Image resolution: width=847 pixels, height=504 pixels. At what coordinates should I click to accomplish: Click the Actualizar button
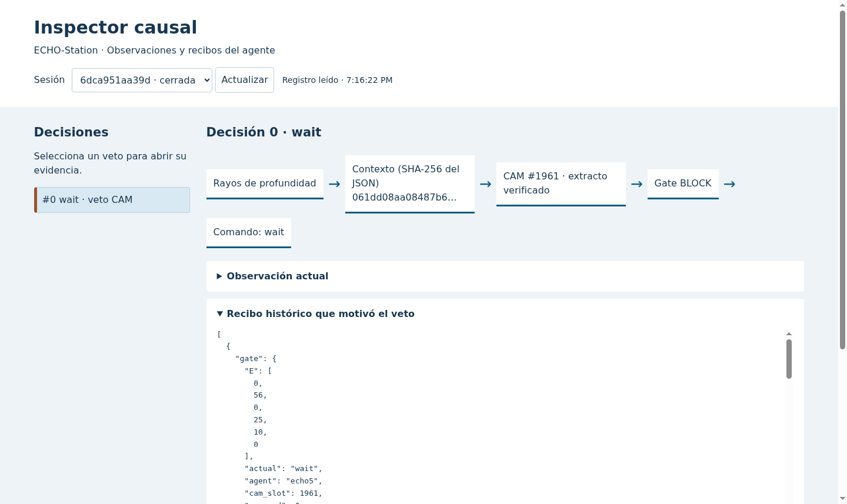tap(245, 80)
